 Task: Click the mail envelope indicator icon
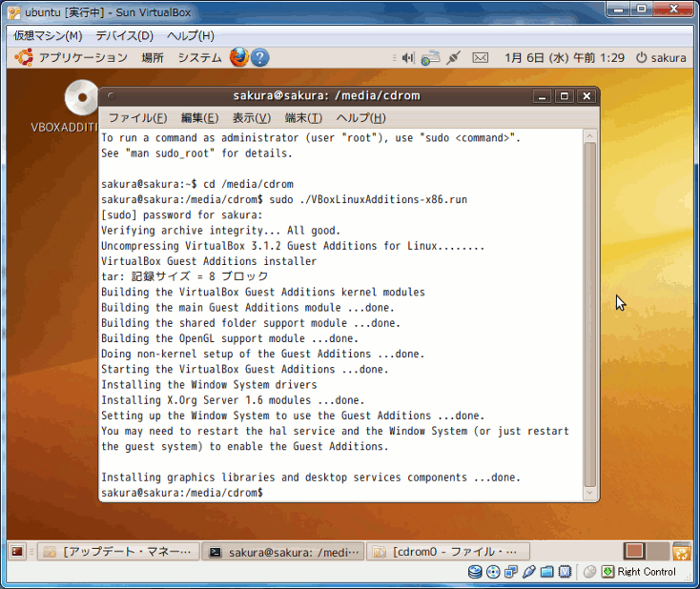click(480, 57)
